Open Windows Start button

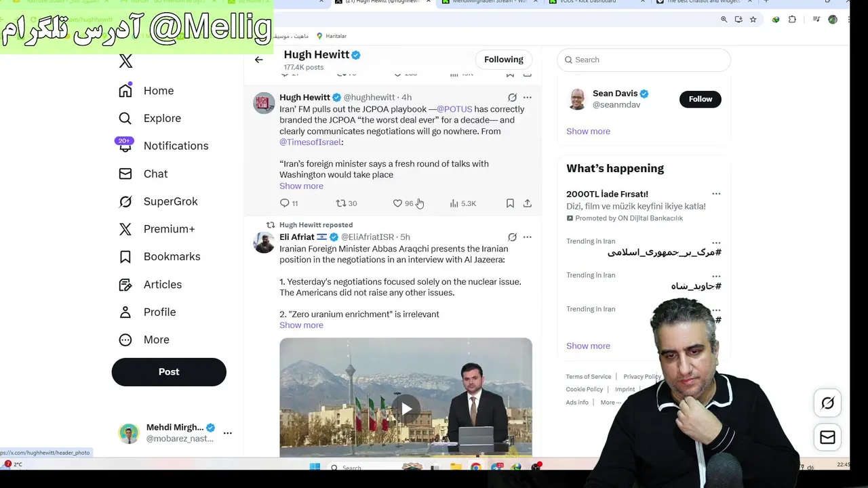pos(315,467)
